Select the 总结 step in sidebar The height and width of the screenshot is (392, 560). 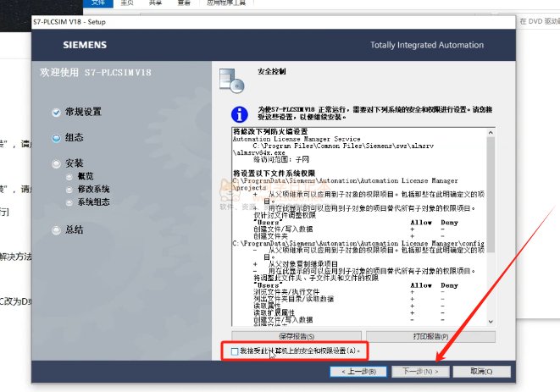pyautogui.click(x=75, y=229)
